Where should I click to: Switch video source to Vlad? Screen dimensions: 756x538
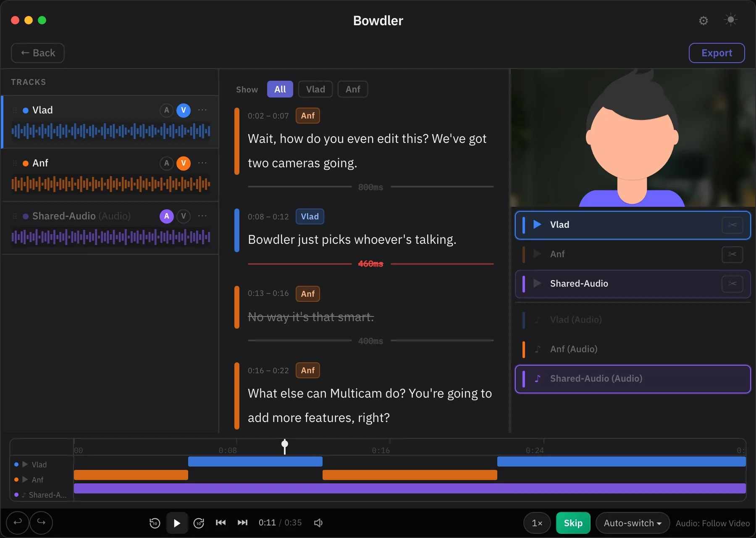(633, 225)
